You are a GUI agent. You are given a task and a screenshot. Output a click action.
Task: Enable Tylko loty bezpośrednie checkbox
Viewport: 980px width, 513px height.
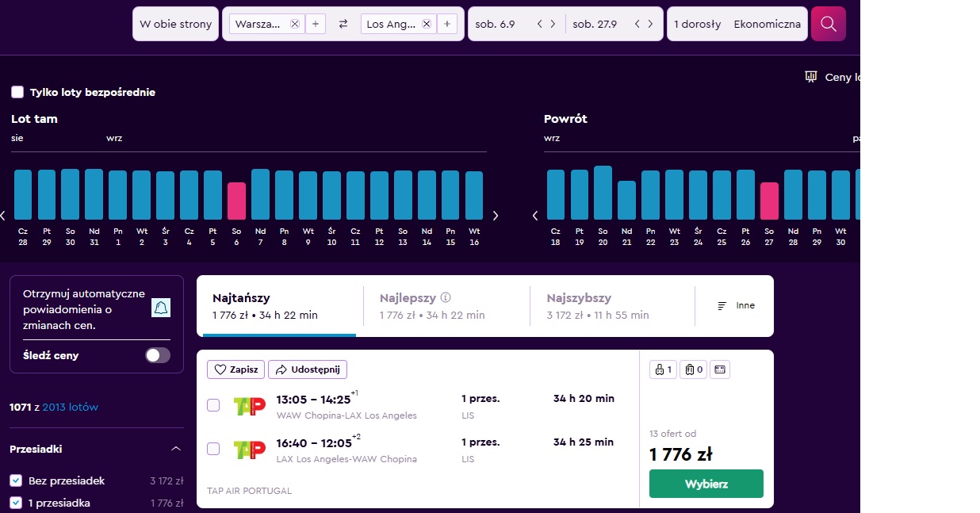[17, 92]
